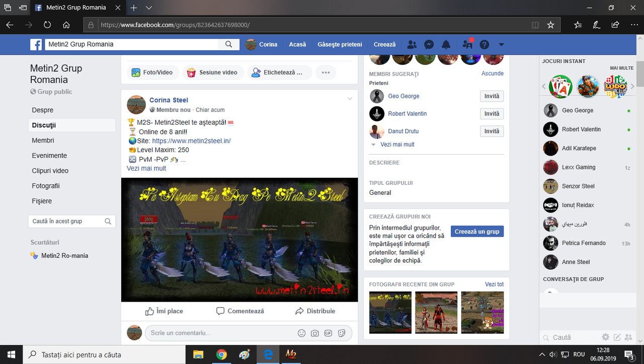Viewport: 644px width, 364px height.
Task: Open chat with Adil Karatepe
Action: point(588,149)
